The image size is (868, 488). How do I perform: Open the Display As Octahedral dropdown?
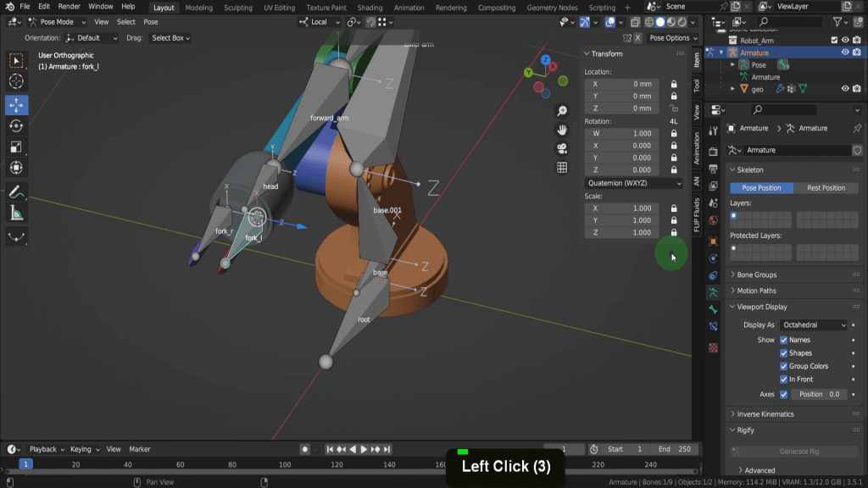(813, 325)
